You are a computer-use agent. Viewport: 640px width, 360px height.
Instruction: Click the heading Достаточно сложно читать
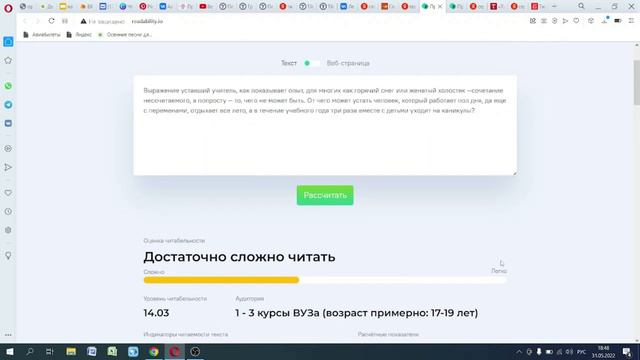pos(239,257)
